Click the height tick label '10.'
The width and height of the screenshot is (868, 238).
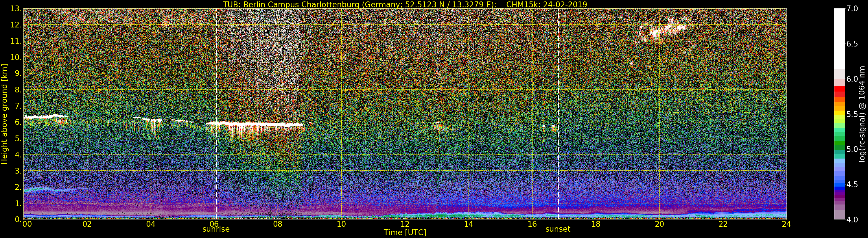click(16, 57)
